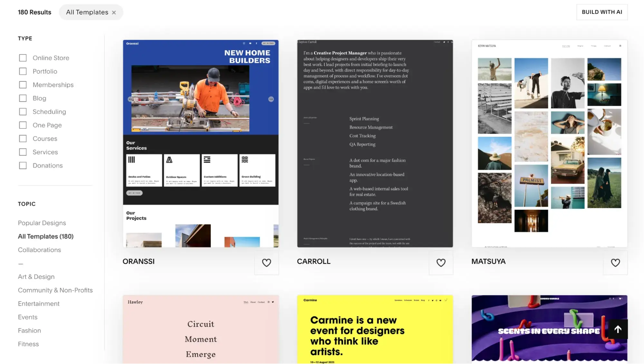
Task: Click the heart icon on Carroll template
Action: click(441, 263)
